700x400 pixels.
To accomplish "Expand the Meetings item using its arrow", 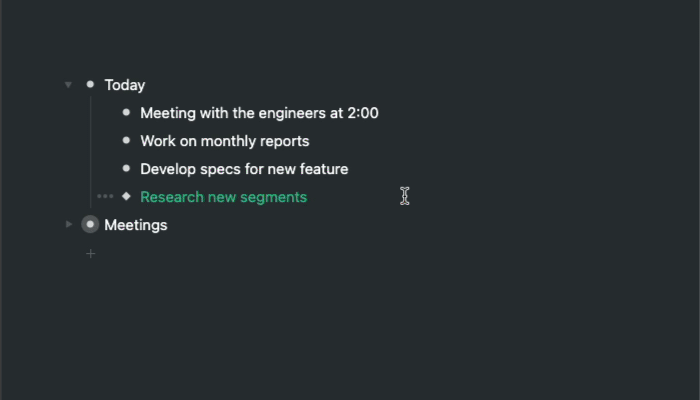I will click(x=69, y=224).
